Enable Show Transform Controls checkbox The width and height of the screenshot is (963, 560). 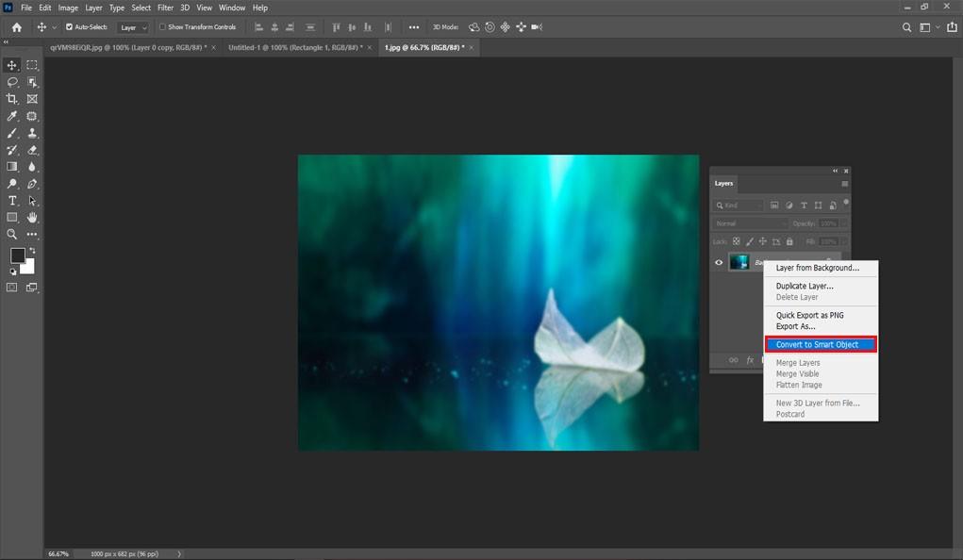163,27
